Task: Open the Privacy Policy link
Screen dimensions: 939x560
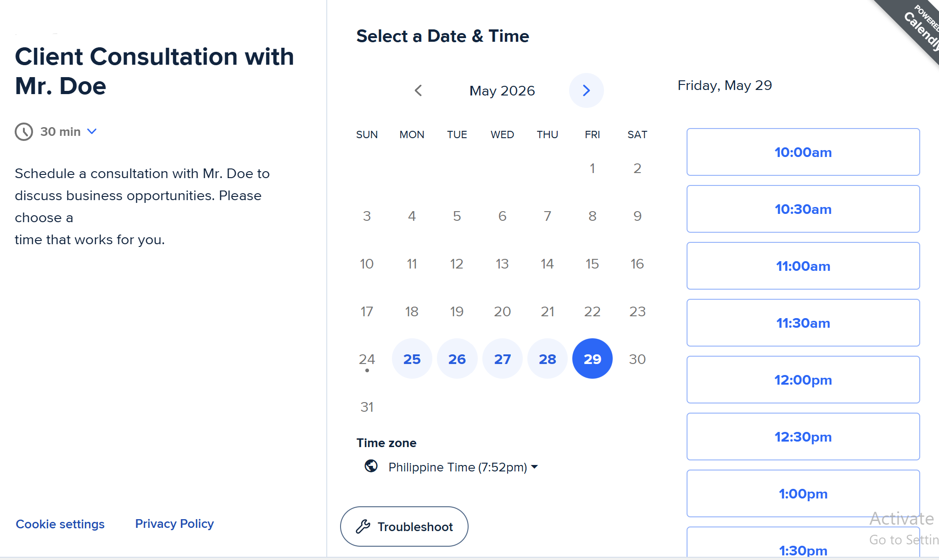Action: point(174,524)
